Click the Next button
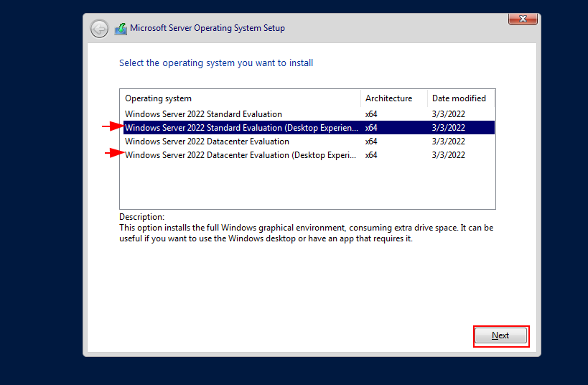Viewport: 588px width, 385px height. click(x=500, y=335)
